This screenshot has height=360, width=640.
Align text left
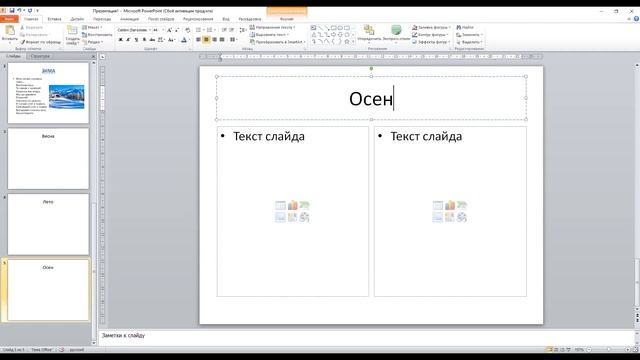click(x=198, y=40)
